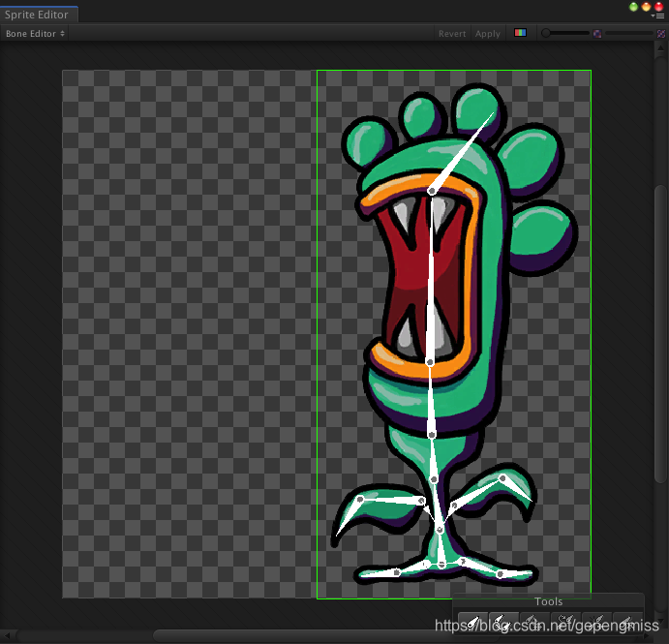Select the left root bone joint

click(x=397, y=572)
